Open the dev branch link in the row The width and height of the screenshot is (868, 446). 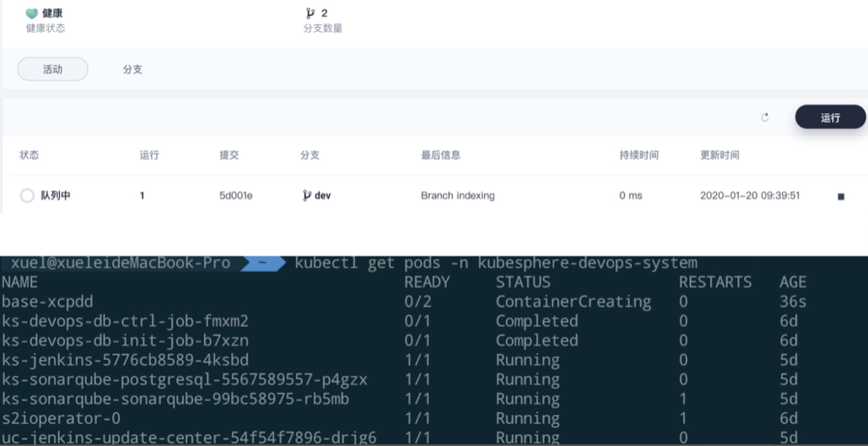(x=322, y=196)
